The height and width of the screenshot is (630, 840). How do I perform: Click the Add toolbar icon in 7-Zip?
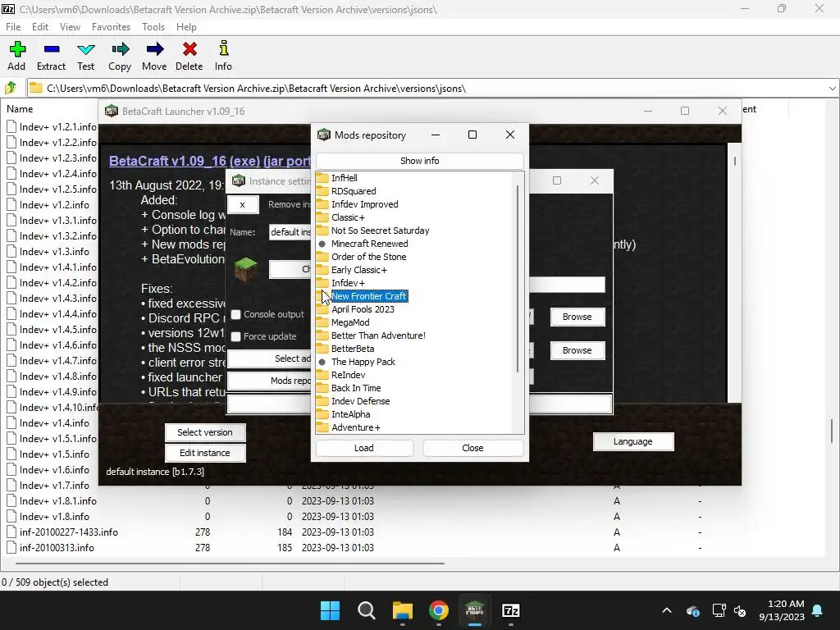16,49
